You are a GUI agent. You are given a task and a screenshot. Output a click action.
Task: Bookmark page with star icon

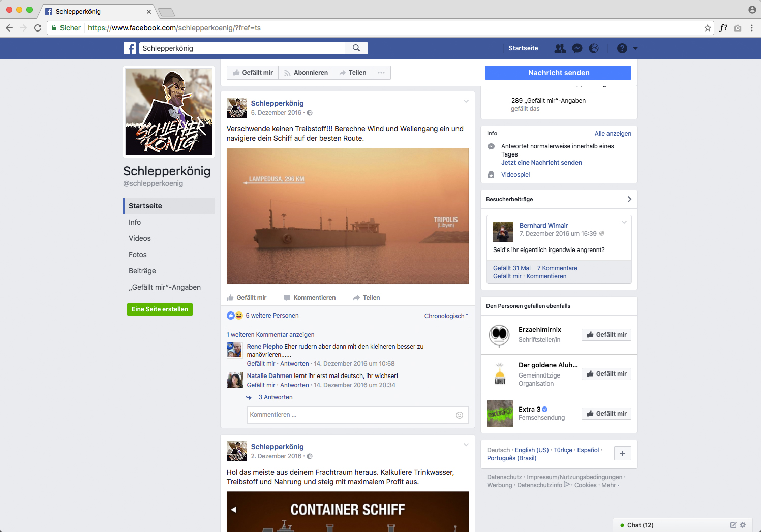(x=708, y=28)
